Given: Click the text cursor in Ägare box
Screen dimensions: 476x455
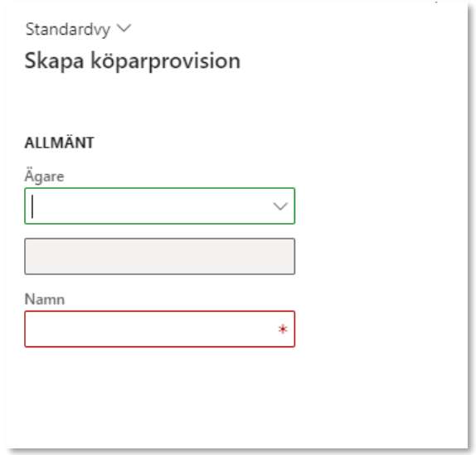Looking at the screenshot, I should 32,206.
